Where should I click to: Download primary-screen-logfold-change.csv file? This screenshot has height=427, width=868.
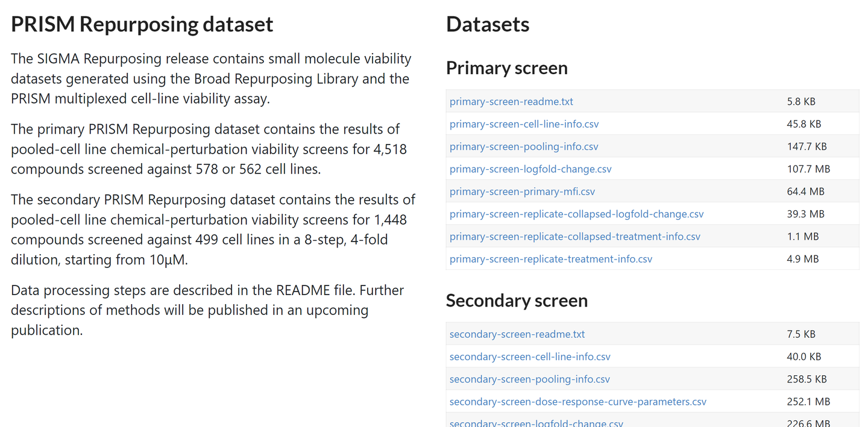(530, 169)
